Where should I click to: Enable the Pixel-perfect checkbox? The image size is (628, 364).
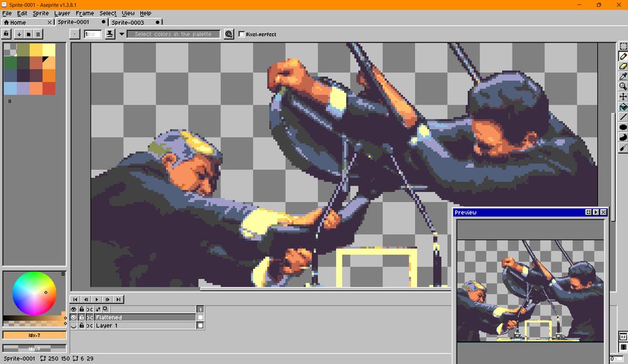[x=242, y=34]
